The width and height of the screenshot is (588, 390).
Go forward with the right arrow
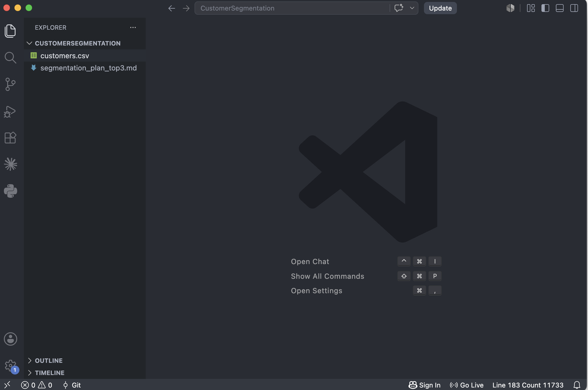click(x=186, y=8)
